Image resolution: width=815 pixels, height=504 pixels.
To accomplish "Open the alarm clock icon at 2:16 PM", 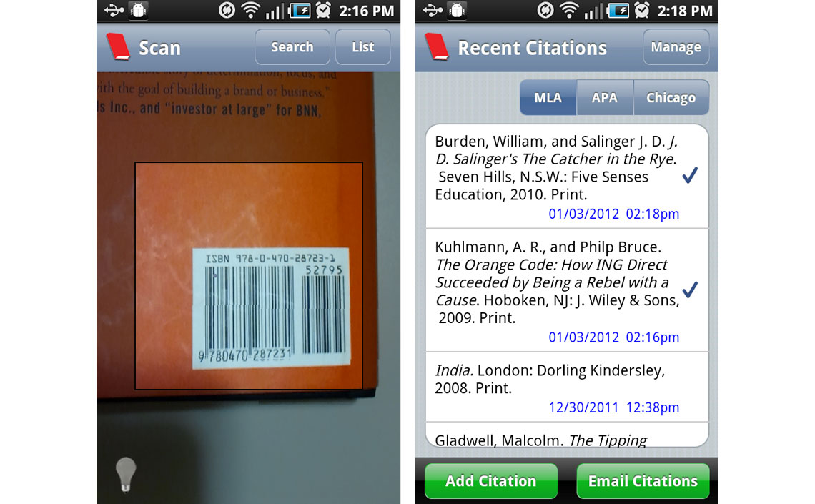I will coord(323,11).
